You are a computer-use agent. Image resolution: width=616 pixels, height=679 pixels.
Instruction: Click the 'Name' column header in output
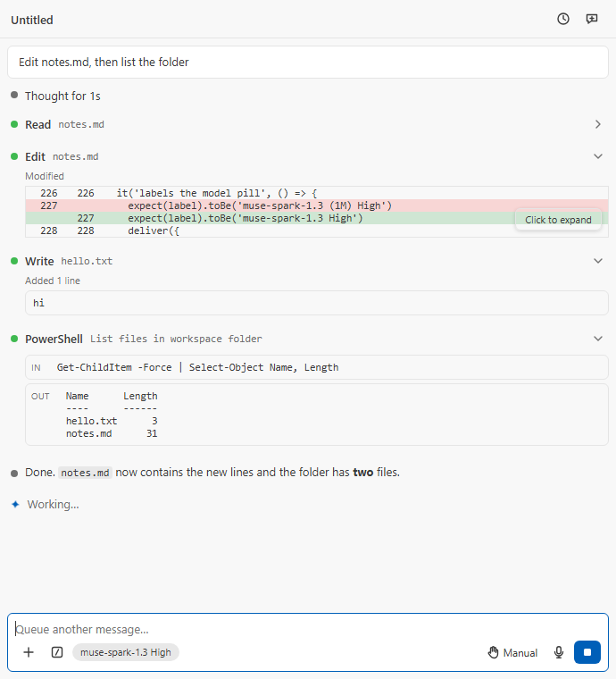(x=77, y=396)
